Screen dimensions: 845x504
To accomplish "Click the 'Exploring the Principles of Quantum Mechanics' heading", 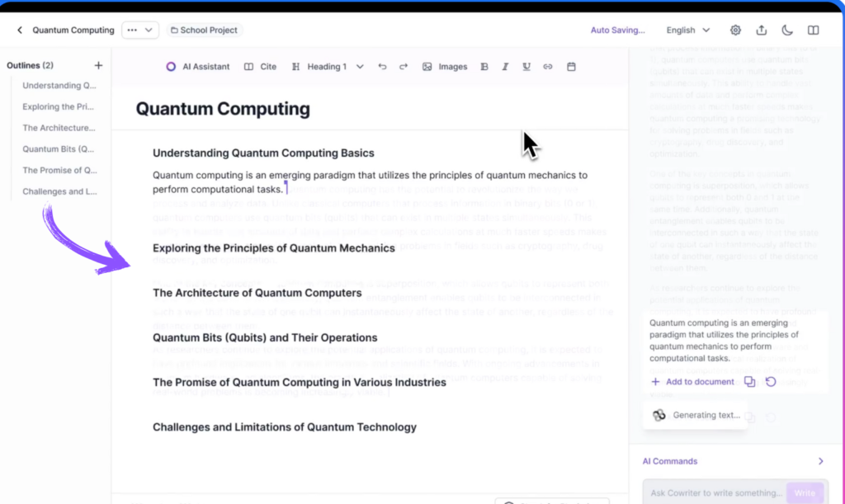I will pos(274,248).
